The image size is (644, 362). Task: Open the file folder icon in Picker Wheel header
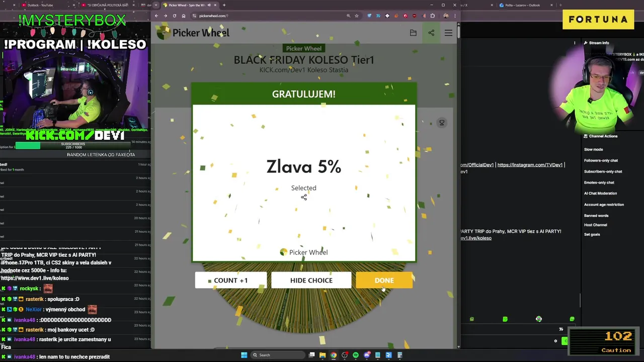(x=413, y=33)
